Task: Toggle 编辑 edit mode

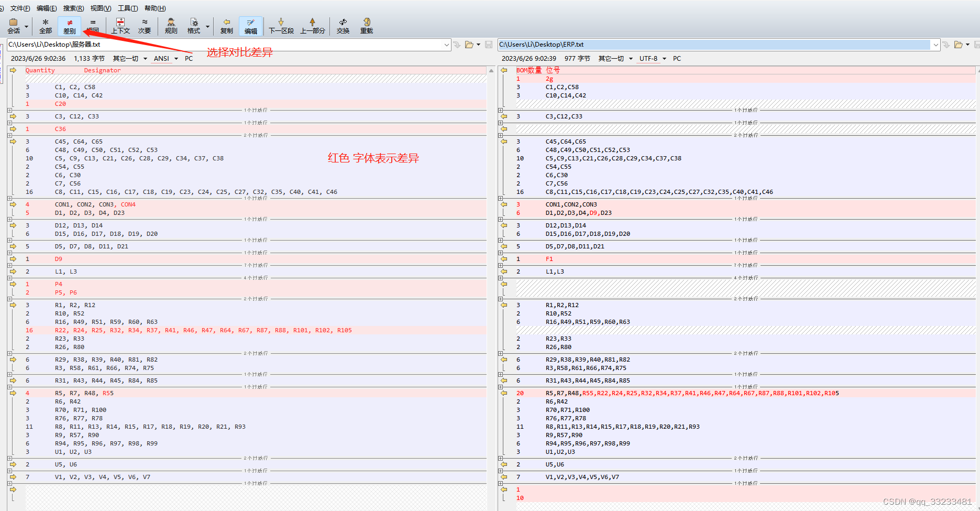Action: [x=251, y=26]
